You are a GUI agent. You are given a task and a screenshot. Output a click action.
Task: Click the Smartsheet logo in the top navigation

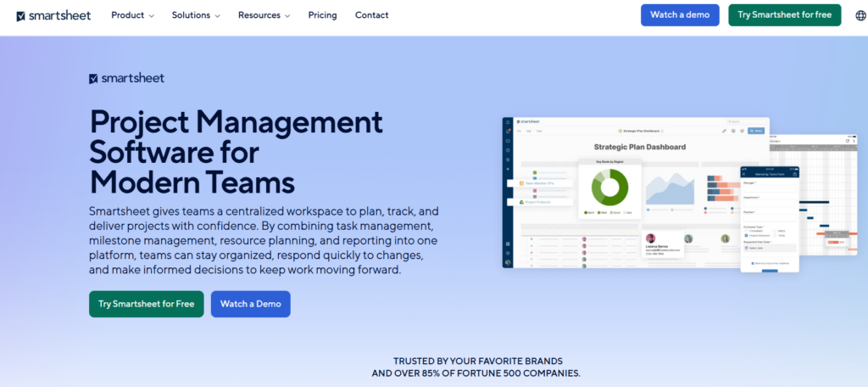53,15
